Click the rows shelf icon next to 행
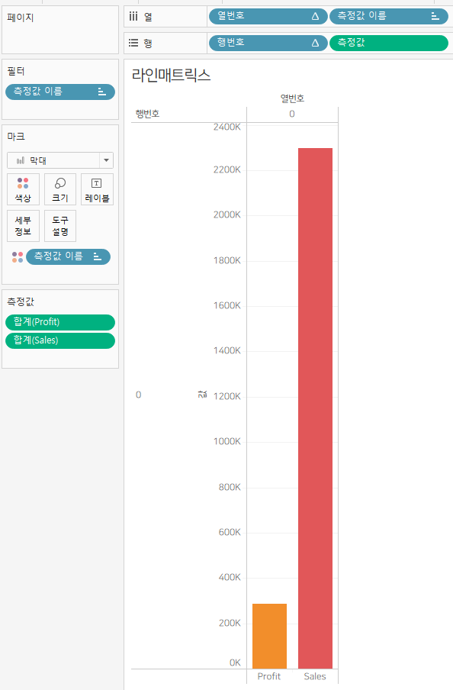Viewport: 453px width, 690px height. pyautogui.click(x=133, y=43)
